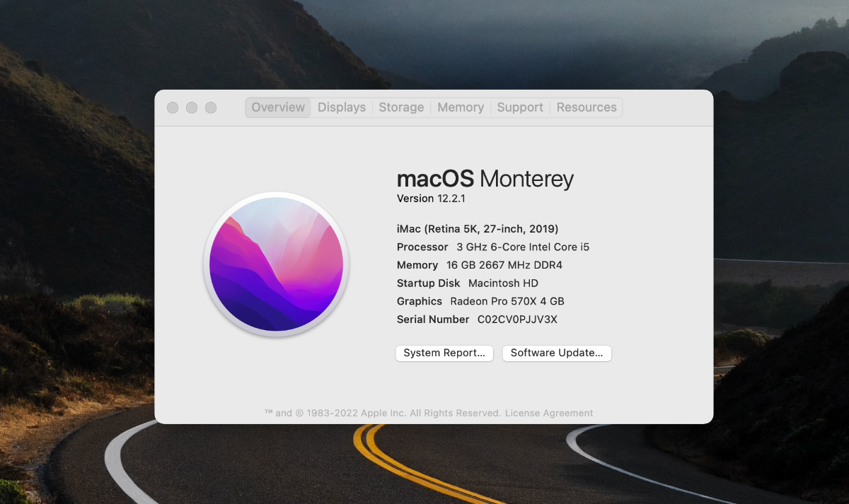Open the Support tab
This screenshot has width=849, height=504.
520,107
